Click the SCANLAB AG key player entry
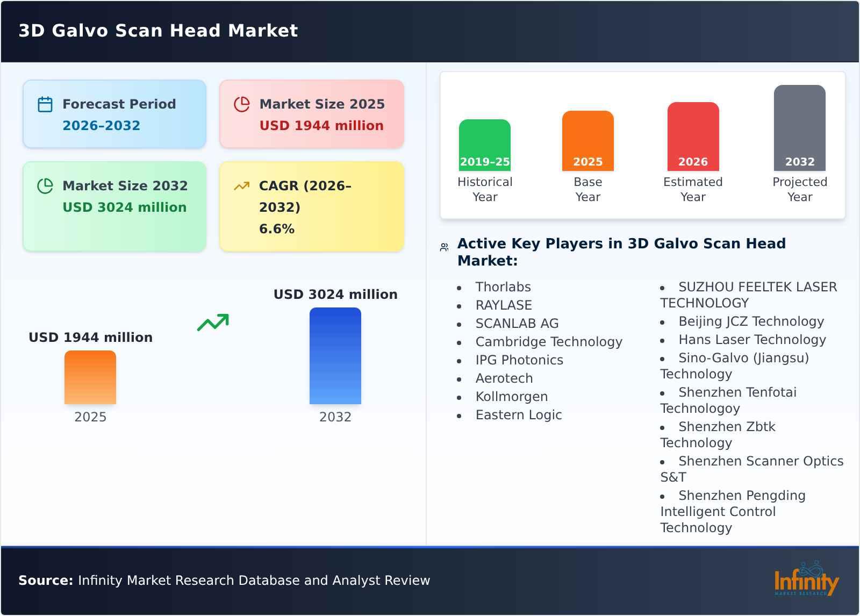 point(517,323)
